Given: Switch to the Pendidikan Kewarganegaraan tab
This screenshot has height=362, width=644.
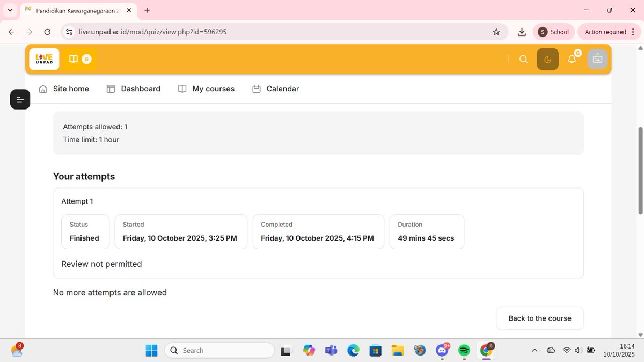Looking at the screenshot, I should click(75, 10).
